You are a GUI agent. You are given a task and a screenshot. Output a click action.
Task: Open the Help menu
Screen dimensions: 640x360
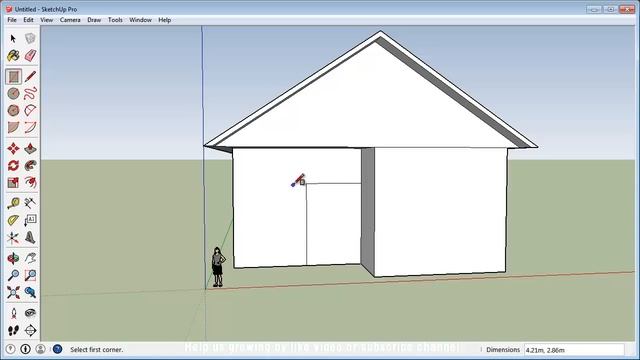tap(164, 20)
